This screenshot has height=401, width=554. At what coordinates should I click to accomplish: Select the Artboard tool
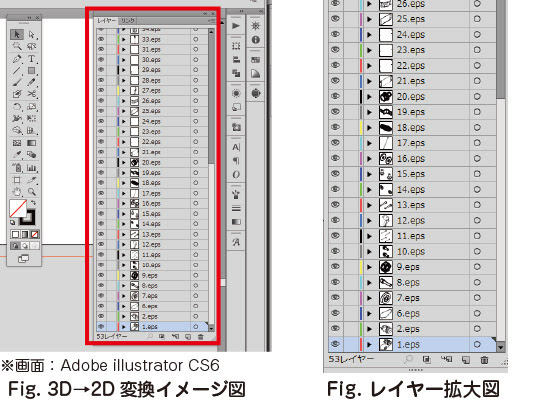click(x=17, y=180)
